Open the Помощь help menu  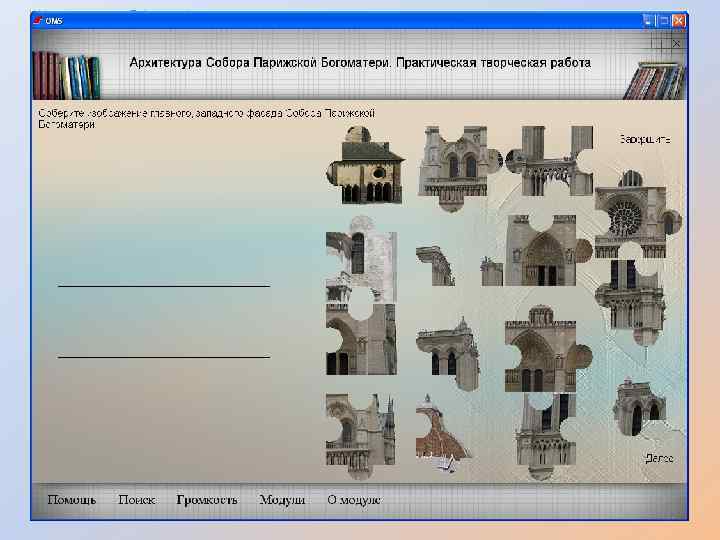(72, 500)
